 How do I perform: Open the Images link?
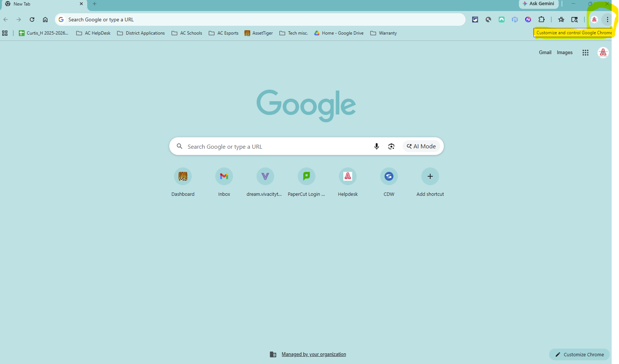(565, 53)
